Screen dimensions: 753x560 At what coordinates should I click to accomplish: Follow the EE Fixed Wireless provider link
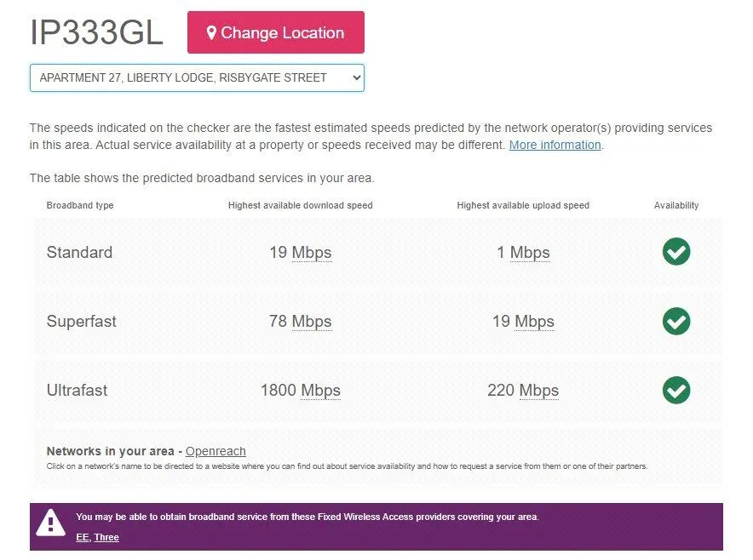click(x=82, y=537)
